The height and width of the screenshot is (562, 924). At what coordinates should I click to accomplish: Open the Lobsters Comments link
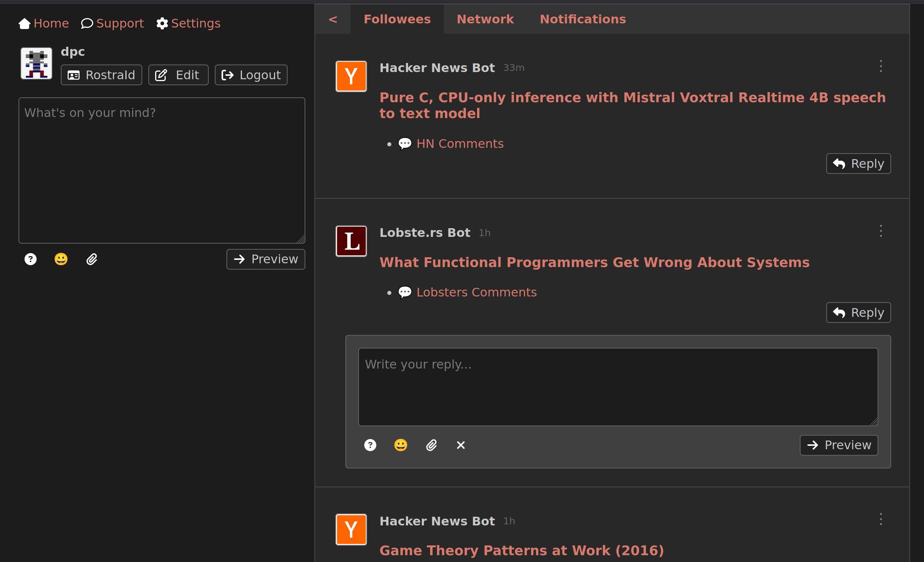[x=476, y=292]
